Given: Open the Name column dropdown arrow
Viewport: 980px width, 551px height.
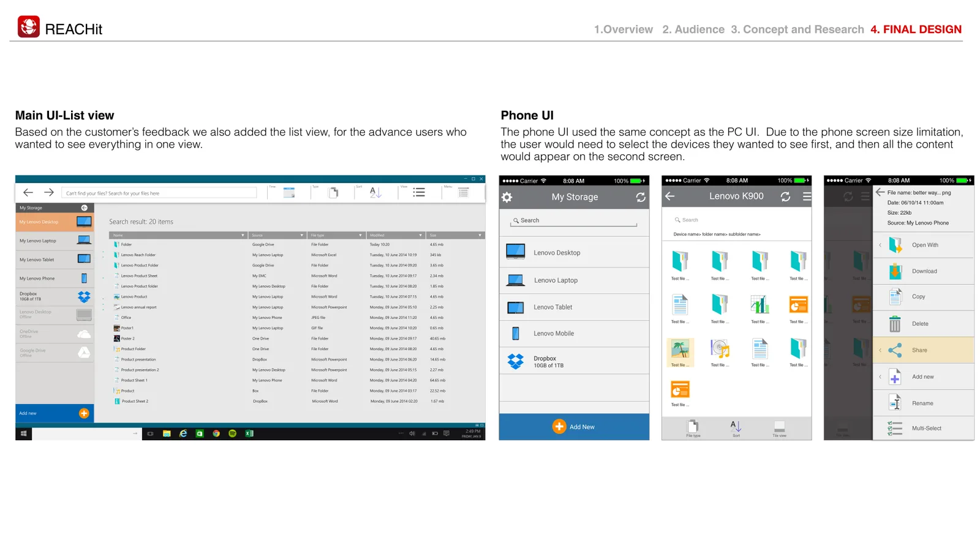Looking at the screenshot, I should coord(243,235).
